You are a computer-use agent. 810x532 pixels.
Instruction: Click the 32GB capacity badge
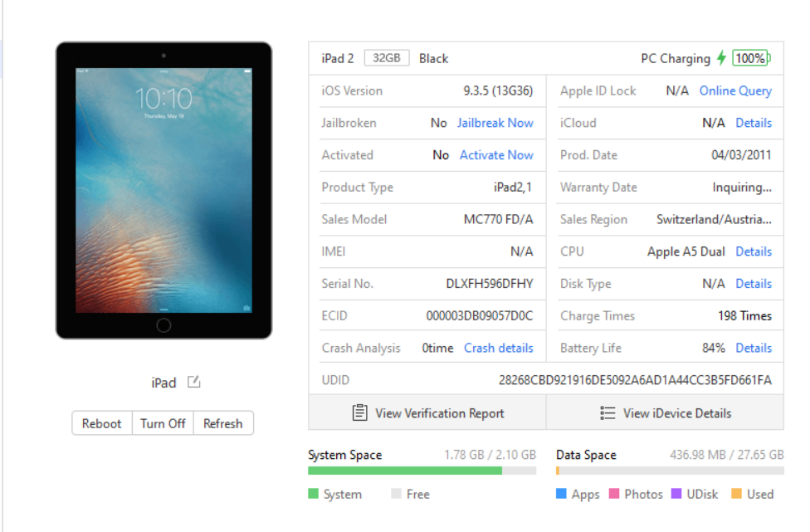tap(387, 58)
